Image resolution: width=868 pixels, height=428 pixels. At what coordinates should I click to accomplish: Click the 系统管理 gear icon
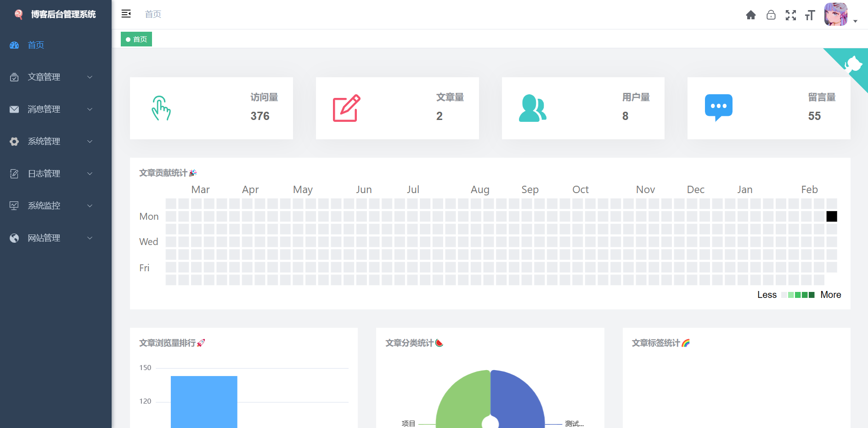tap(14, 141)
